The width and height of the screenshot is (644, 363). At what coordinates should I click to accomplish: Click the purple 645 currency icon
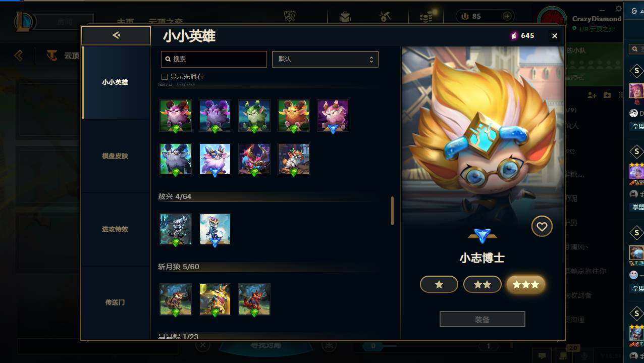(514, 35)
